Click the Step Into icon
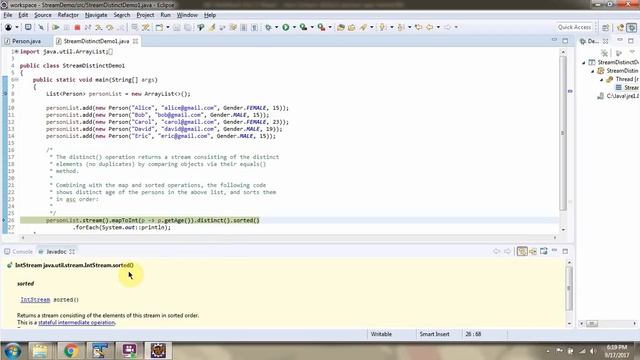This screenshot has width=640, height=360. pyautogui.click(x=98, y=27)
